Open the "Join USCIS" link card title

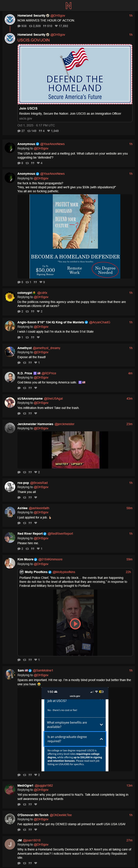28,108
